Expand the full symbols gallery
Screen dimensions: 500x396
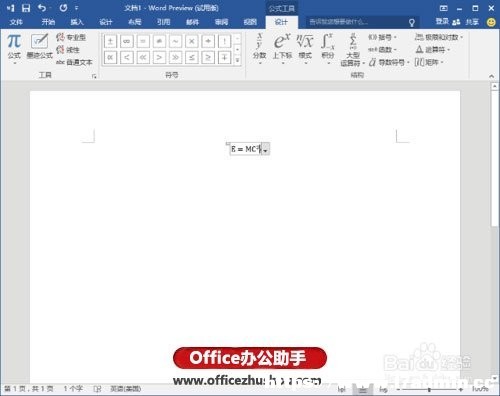[x=237, y=60]
